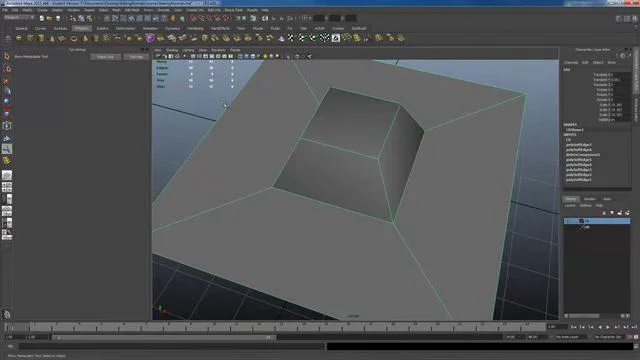This screenshot has height=360, width=640.
Task: Activate the Lasso select tool
Action: tap(7, 69)
